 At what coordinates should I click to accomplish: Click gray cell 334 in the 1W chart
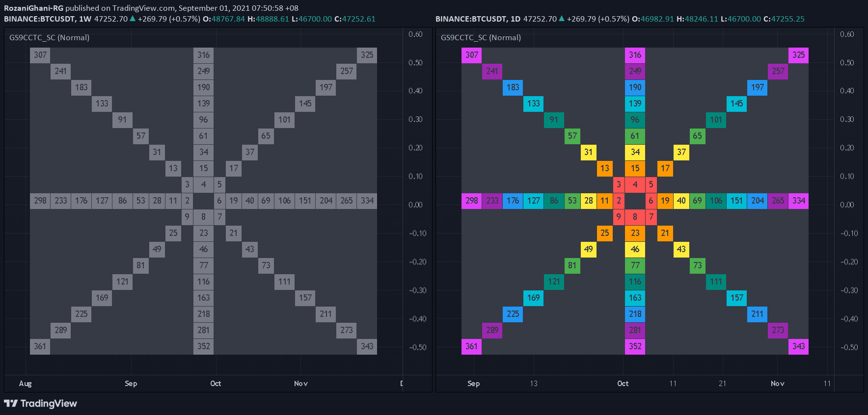(367, 201)
